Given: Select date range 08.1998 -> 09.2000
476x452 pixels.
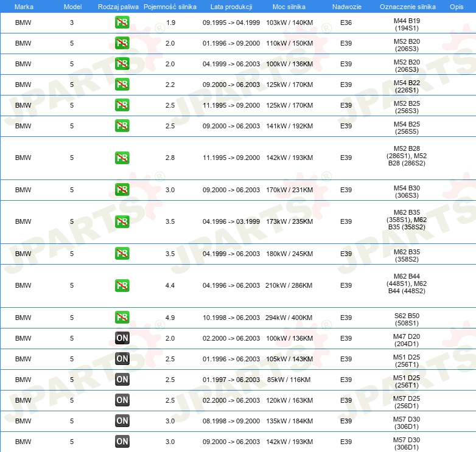Looking at the screenshot, I should [231, 421].
